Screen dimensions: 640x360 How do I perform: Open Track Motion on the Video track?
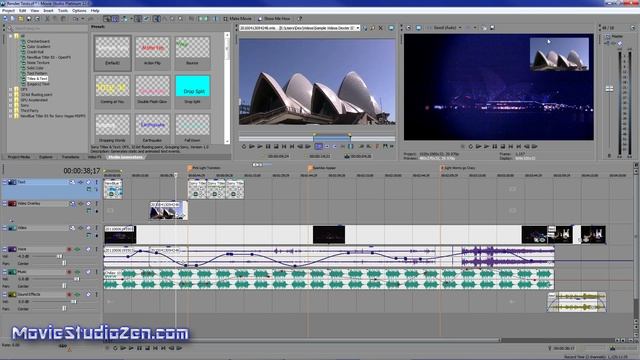click(72, 228)
